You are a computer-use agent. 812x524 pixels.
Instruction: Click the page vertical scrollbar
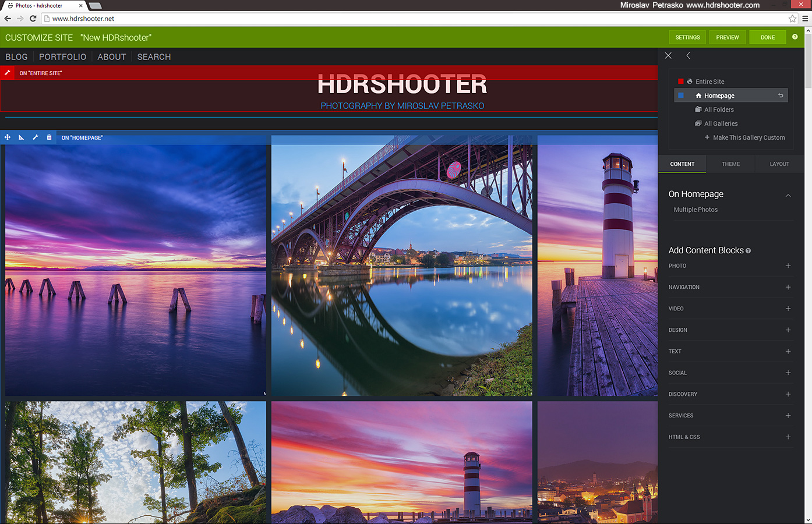808,61
